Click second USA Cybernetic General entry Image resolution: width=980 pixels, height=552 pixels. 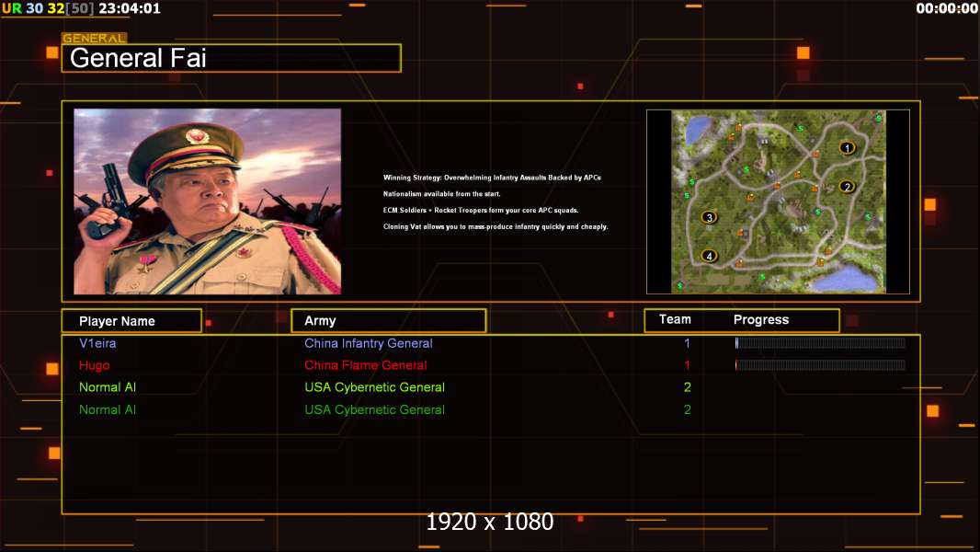374,410
